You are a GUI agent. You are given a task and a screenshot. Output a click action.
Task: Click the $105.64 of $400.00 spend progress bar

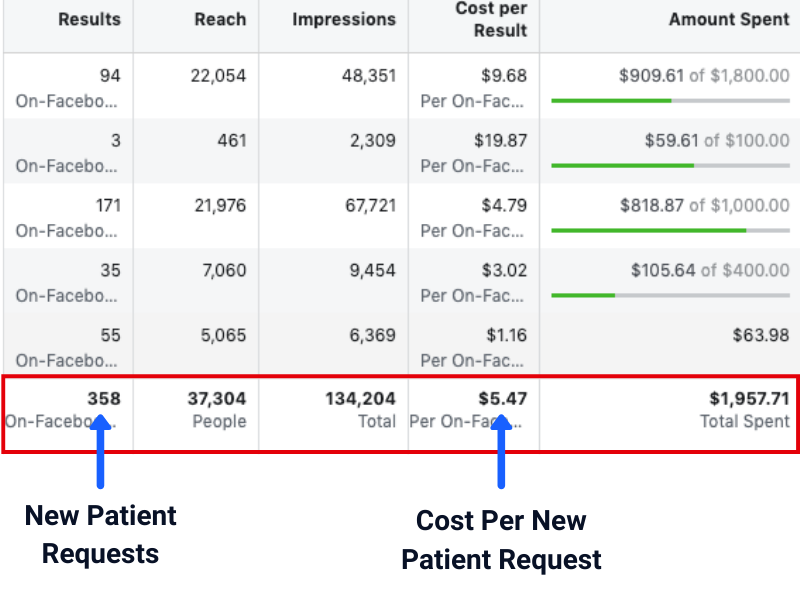click(670, 295)
